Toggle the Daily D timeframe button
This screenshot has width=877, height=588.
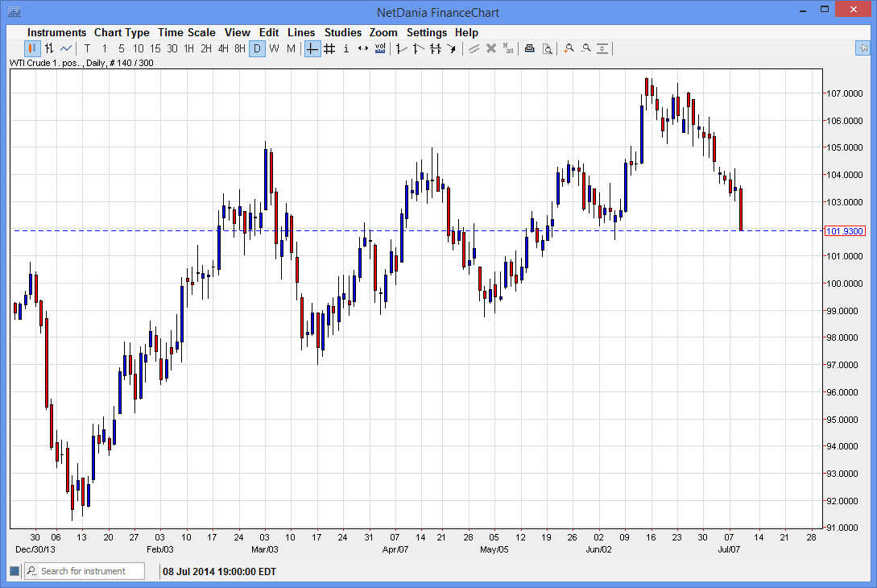click(x=257, y=48)
